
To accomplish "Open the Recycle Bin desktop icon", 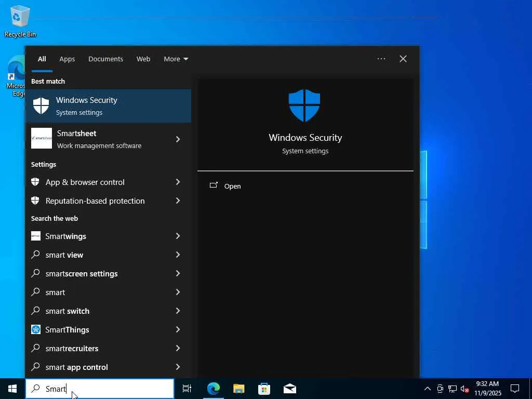I will click(20, 21).
